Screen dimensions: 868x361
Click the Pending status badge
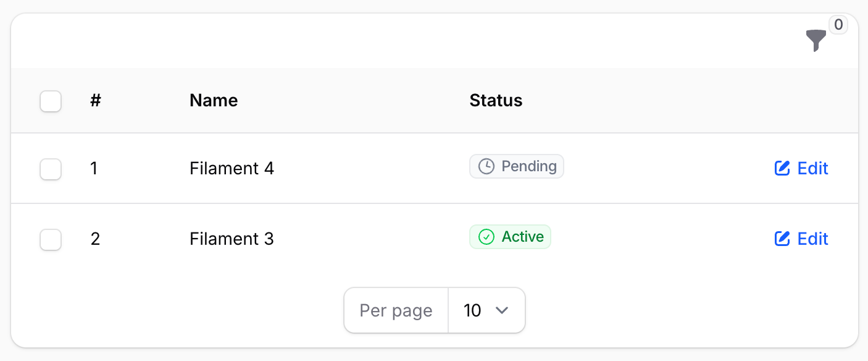tap(517, 166)
